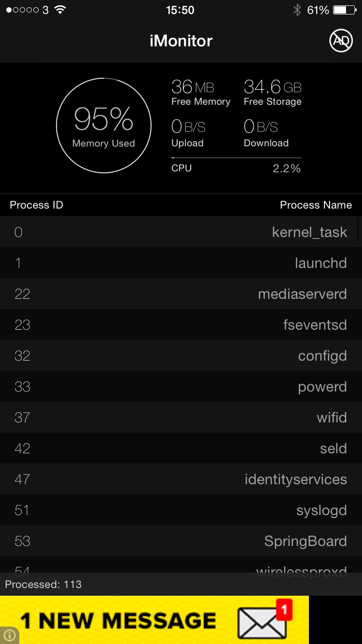
Task: Tap the Process ID column header
Action: coord(36,205)
